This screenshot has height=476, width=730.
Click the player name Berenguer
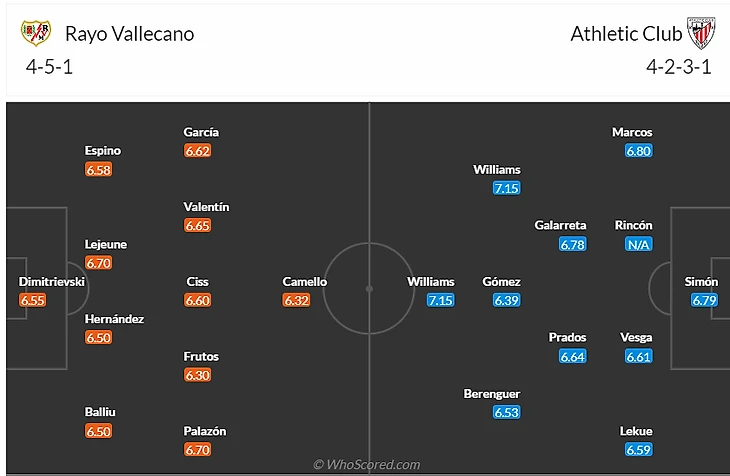tap(492, 394)
